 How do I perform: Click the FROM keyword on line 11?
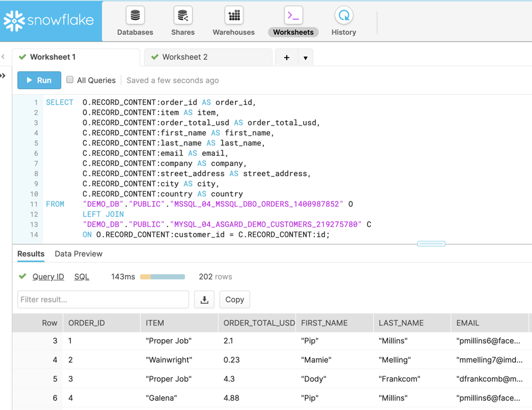[55, 204]
